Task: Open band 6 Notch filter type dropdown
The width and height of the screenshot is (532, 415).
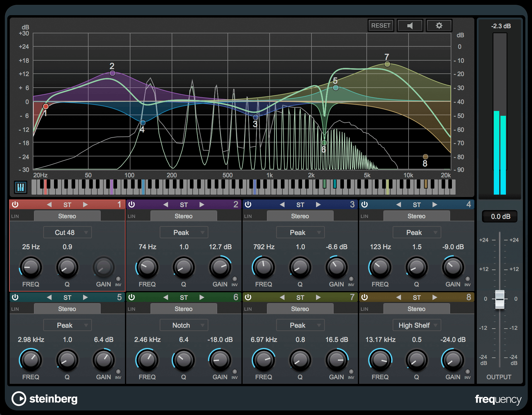Action: 184,325
